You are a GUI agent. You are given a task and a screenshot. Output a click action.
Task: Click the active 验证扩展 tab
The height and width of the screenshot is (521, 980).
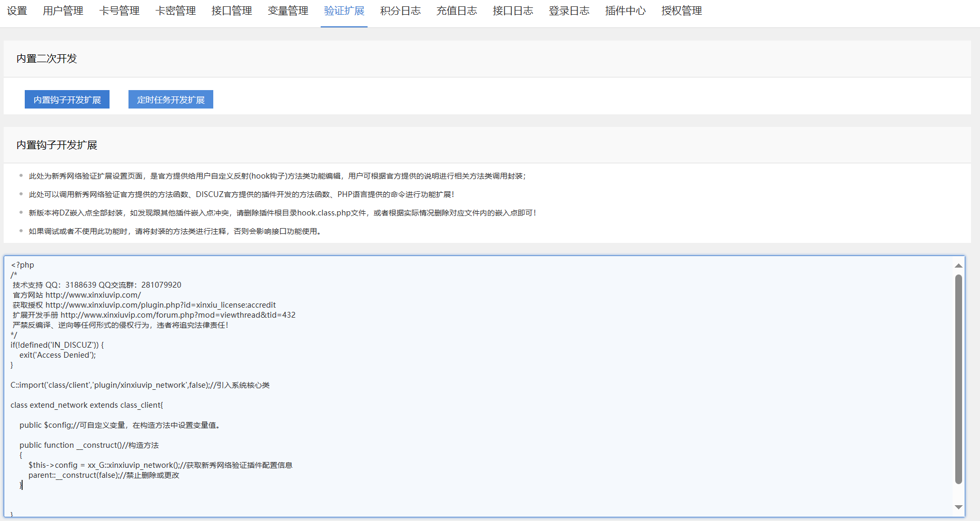344,11
